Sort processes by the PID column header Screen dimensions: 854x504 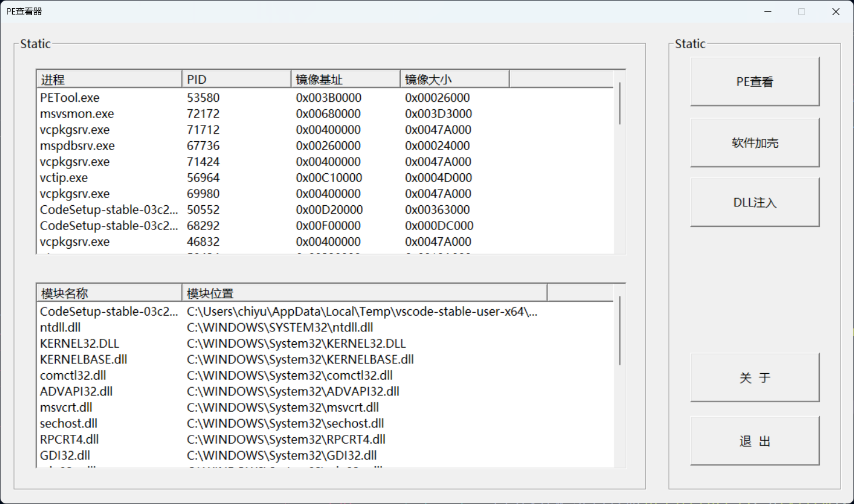coord(236,80)
